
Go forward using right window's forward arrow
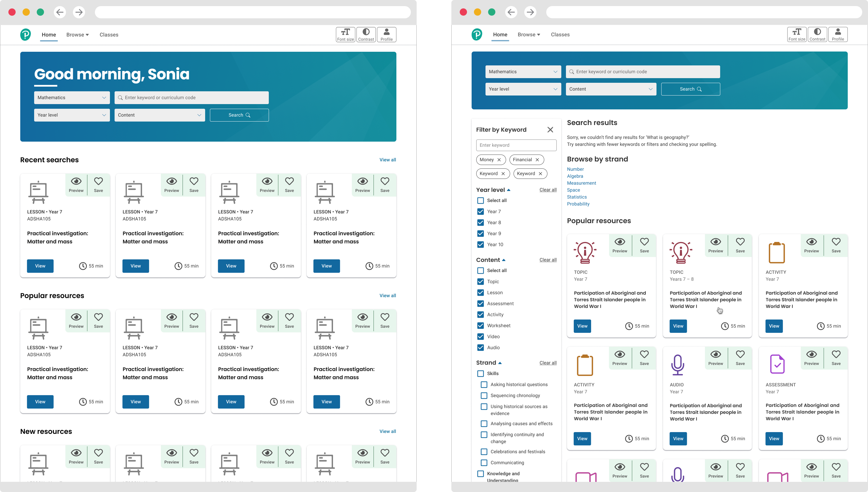click(x=530, y=12)
